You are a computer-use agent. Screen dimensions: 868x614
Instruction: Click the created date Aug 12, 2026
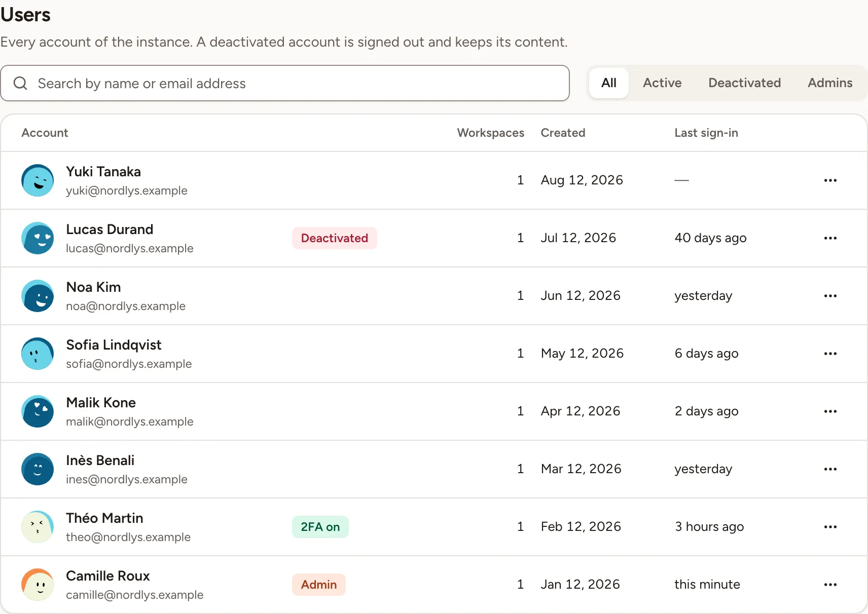click(582, 180)
